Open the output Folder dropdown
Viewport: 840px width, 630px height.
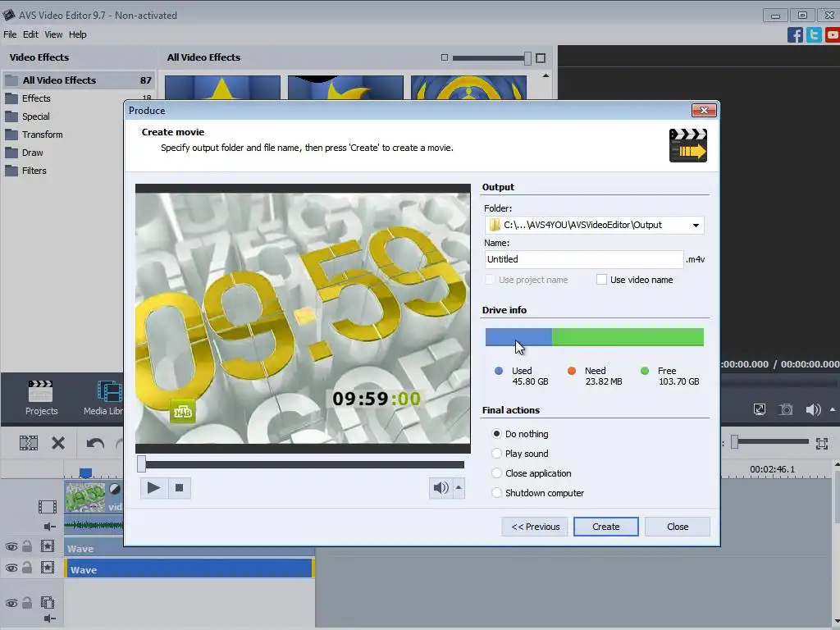(696, 225)
